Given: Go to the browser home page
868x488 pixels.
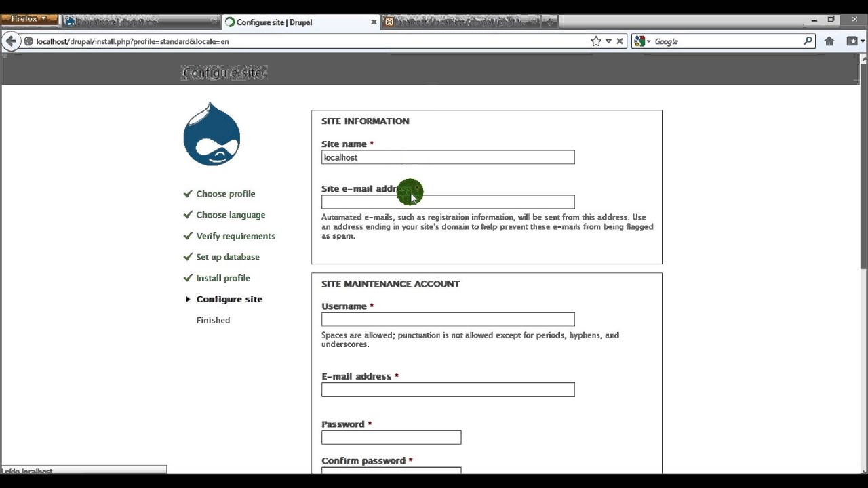Looking at the screenshot, I should point(829,41).
